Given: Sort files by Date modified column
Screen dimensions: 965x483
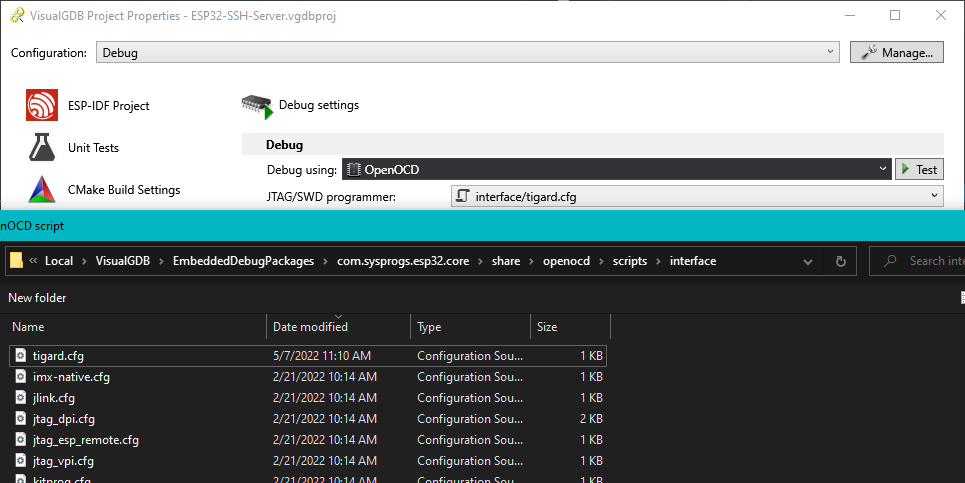Looking at the screenshot, I should tap(338, 327).
